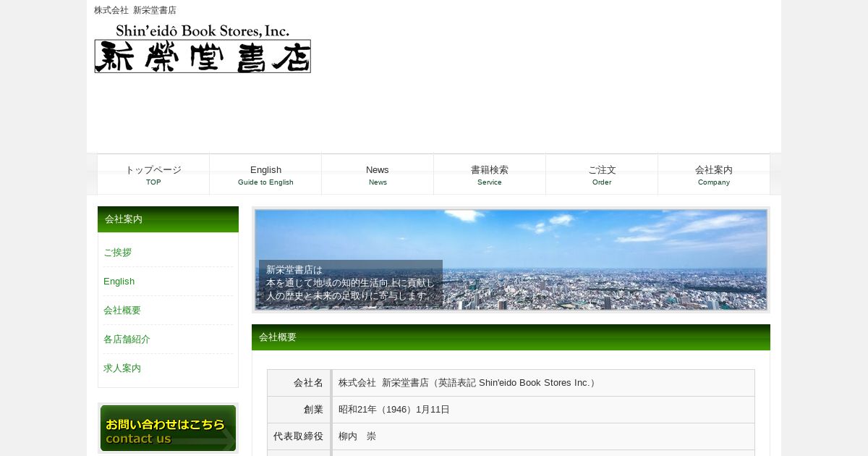Click the 会社名 table label cell
868x456 pixels.
[x=299, y=383]
